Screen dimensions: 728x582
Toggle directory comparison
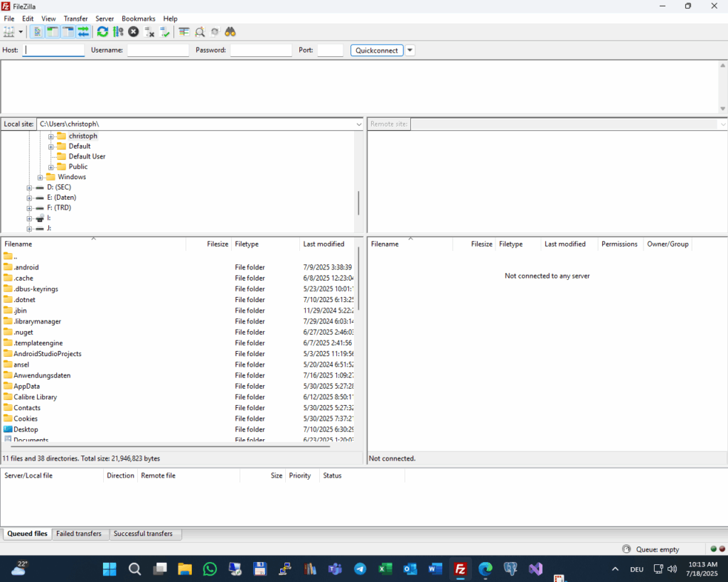point(200,31)
